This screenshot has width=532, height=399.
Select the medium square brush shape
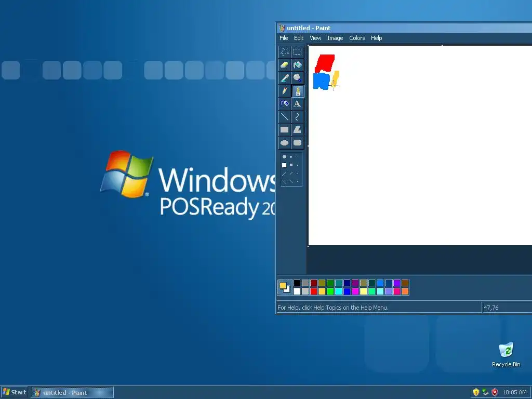pos(291,165)
